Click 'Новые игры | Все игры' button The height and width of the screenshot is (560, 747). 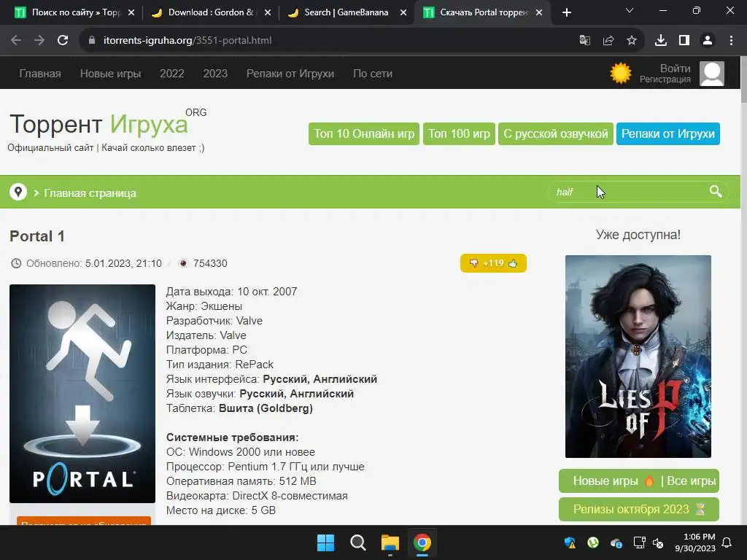(639, 481)
